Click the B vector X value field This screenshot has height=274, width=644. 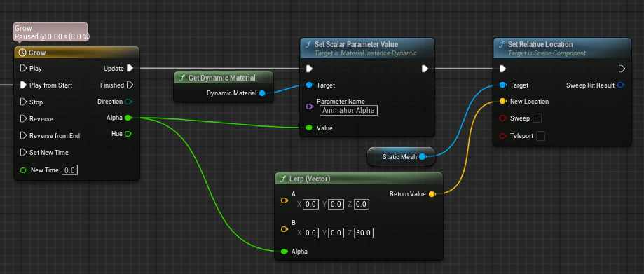tap(311, 233)
